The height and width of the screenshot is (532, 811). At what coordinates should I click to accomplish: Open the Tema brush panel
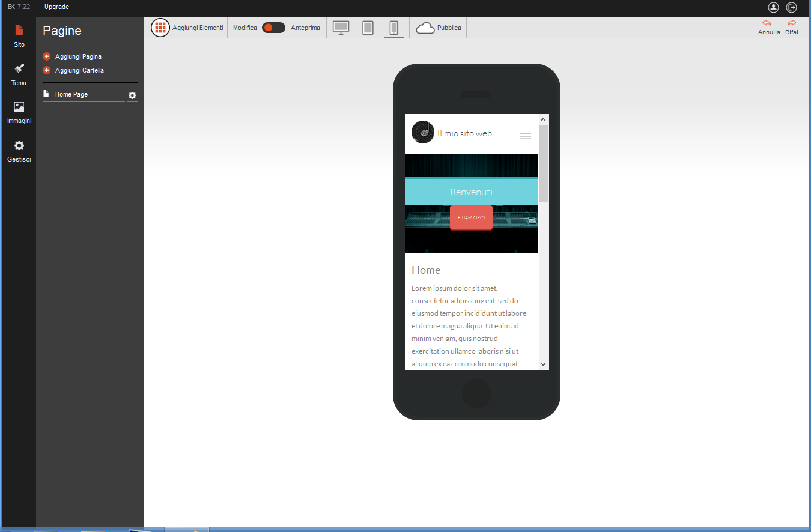pyautogui.click(x=19, y=74)
